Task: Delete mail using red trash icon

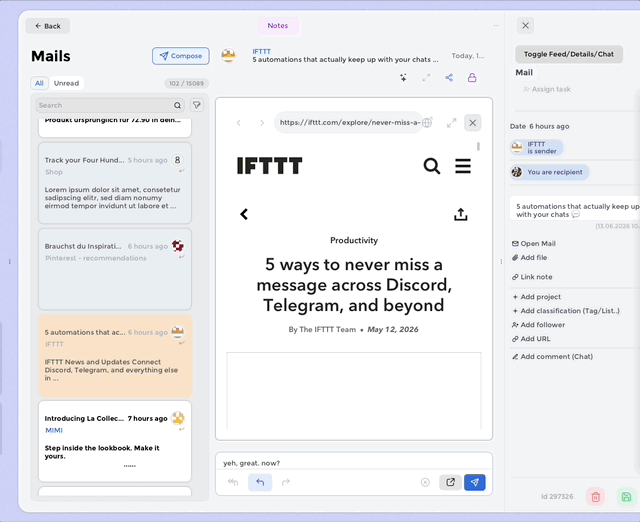Action: (596, 497)
